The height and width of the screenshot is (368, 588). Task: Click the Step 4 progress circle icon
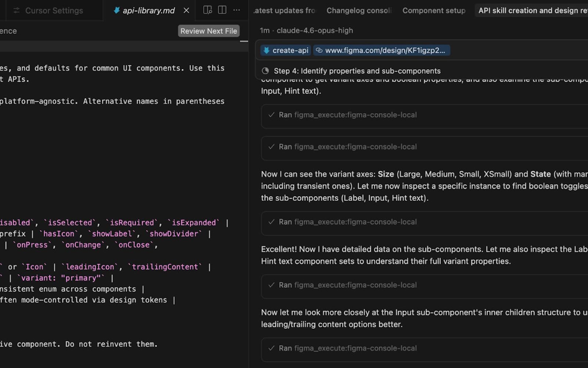pyautogui.click(x=265, y=71)
